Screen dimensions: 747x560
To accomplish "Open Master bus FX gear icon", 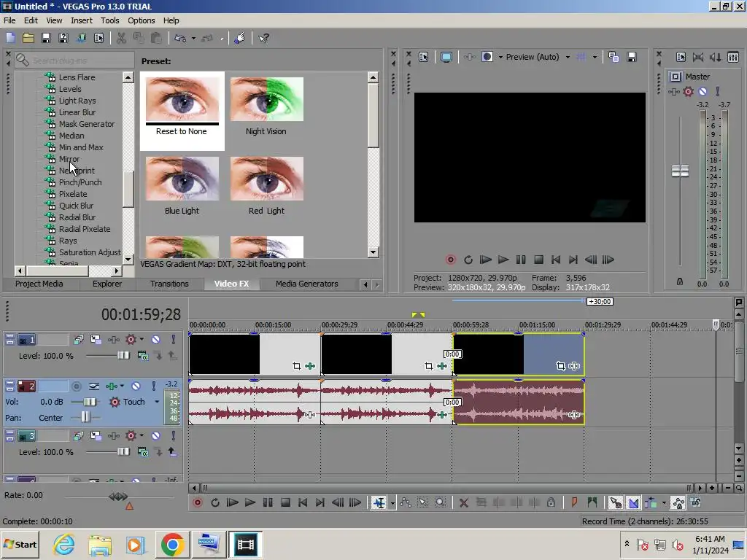I will [689, 91].
